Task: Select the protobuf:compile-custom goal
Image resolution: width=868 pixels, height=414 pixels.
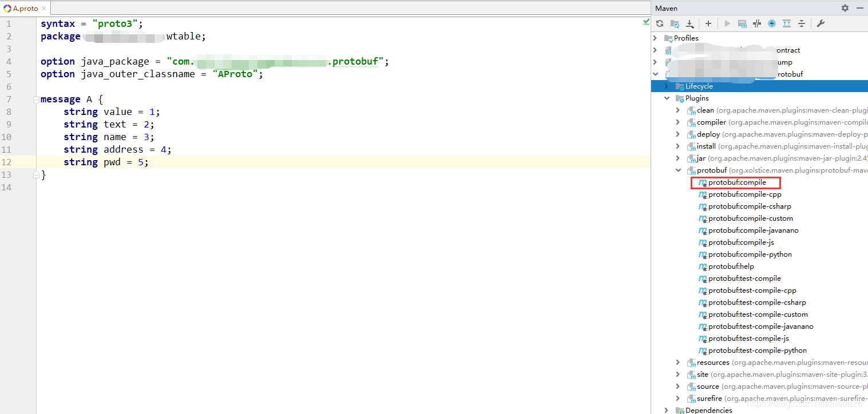Action: (751, 218)
